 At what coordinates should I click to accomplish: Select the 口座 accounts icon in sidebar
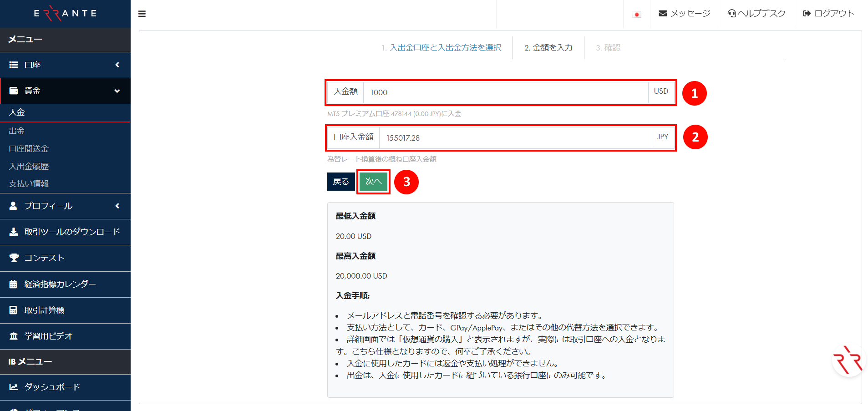13,65
